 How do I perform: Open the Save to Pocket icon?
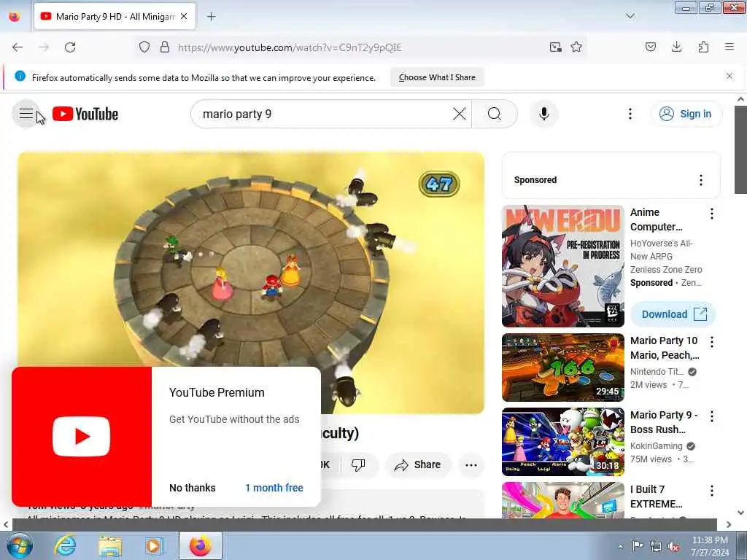pyautogui.click(x=650, y=47)
